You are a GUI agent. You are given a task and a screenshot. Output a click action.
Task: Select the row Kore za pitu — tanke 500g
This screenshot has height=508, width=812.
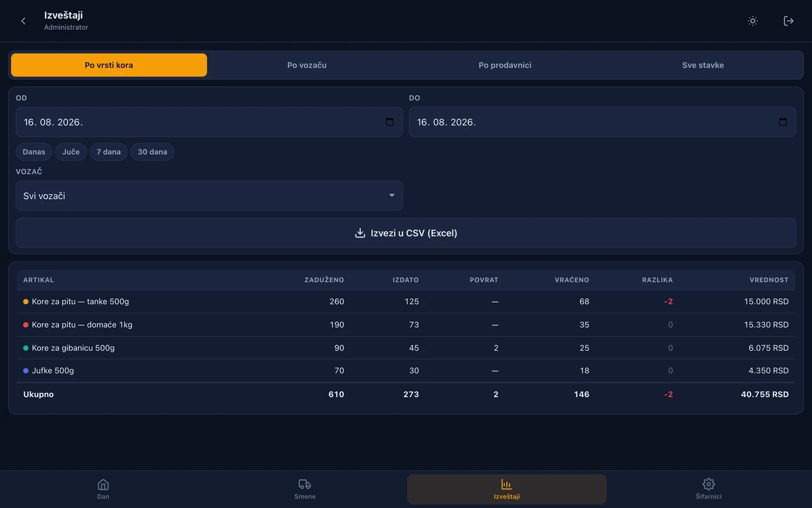(406, 302)
